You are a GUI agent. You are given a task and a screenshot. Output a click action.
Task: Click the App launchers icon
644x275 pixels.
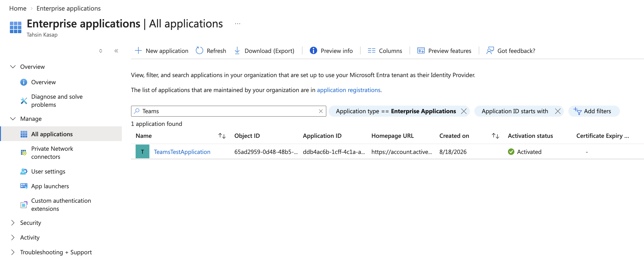[x=24, y=186]
